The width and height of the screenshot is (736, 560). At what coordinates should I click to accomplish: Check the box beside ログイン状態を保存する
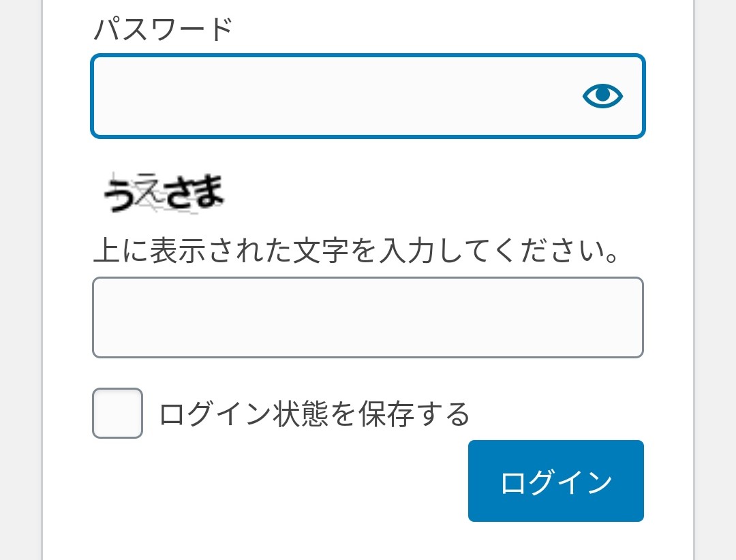pyautogui.click(x=117, y=413)
